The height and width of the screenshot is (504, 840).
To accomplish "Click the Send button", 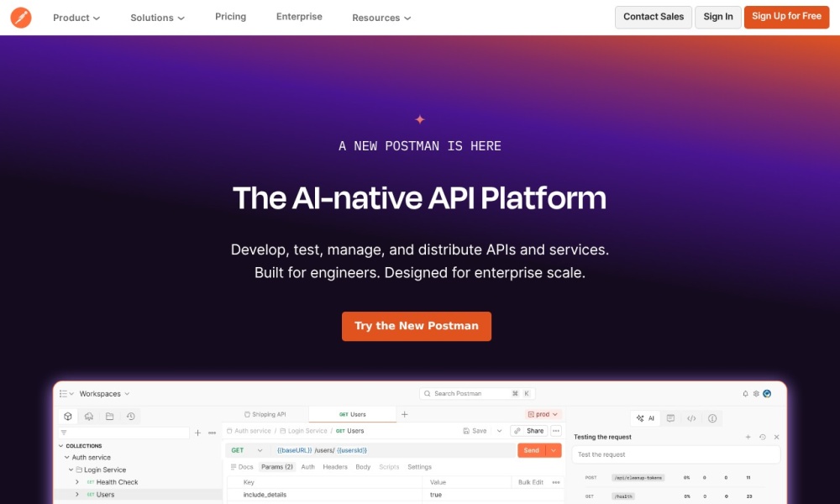I will [x=532, y=450].
